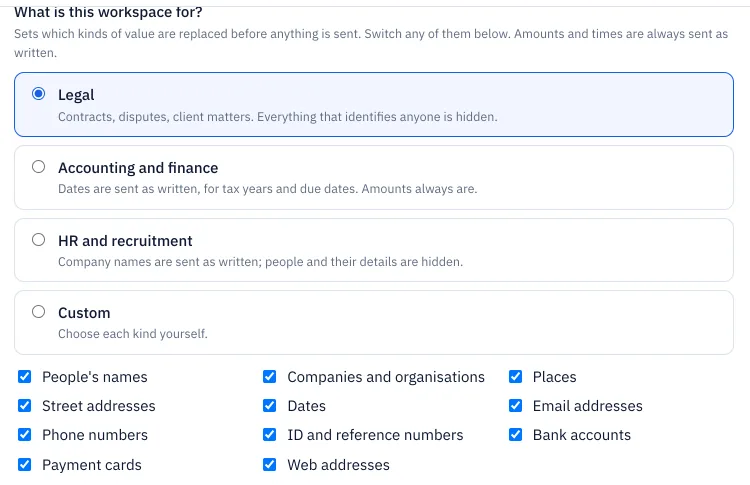Click the 'People's names' label
This screenshot has height=485, width=750.
click(x=95, y=377)
